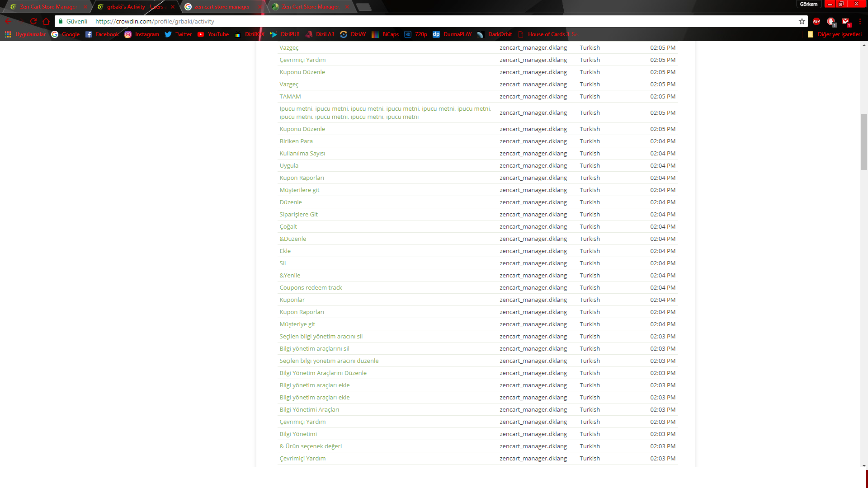
Task: Switch to the grbaki's Activity tab
Action: pos(134,7)
